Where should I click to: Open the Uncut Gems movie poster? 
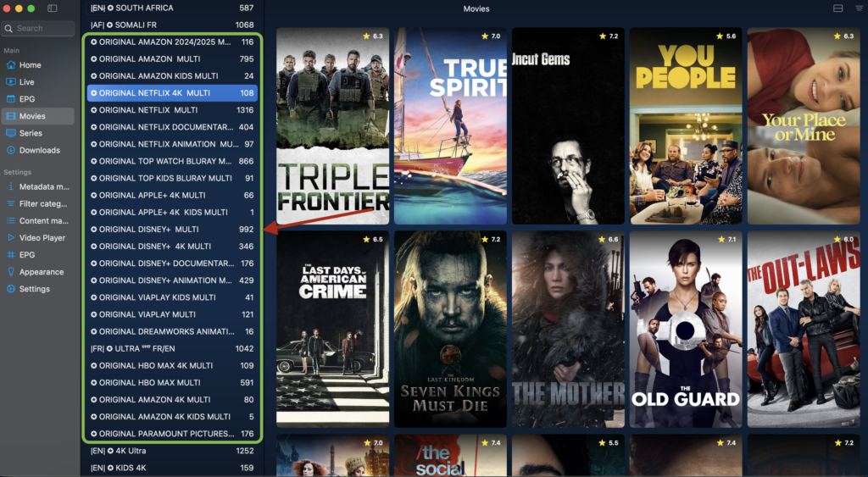568,126
